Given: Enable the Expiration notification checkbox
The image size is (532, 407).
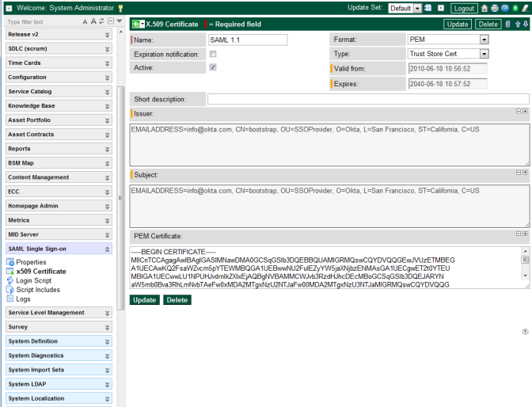Looking at the screenshot, I should (x=213, y=54).
